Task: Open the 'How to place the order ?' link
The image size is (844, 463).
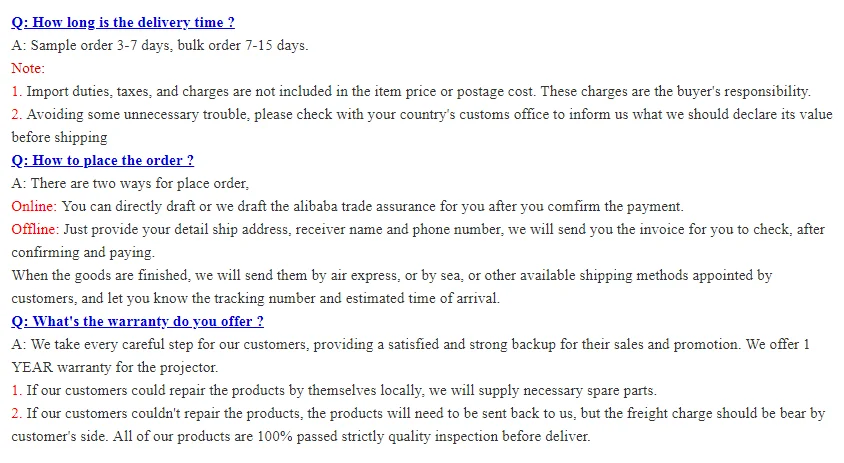Action: [102, 160]
